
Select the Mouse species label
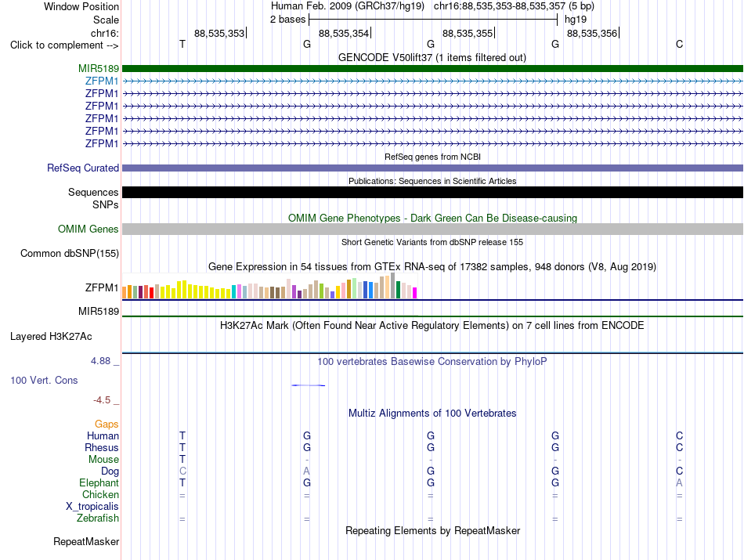103,460
